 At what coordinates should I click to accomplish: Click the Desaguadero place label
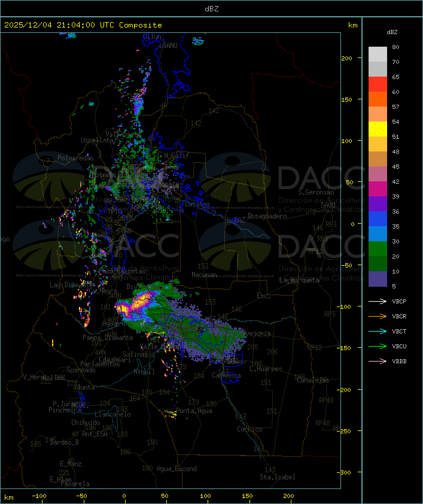[x=267, y=216]
